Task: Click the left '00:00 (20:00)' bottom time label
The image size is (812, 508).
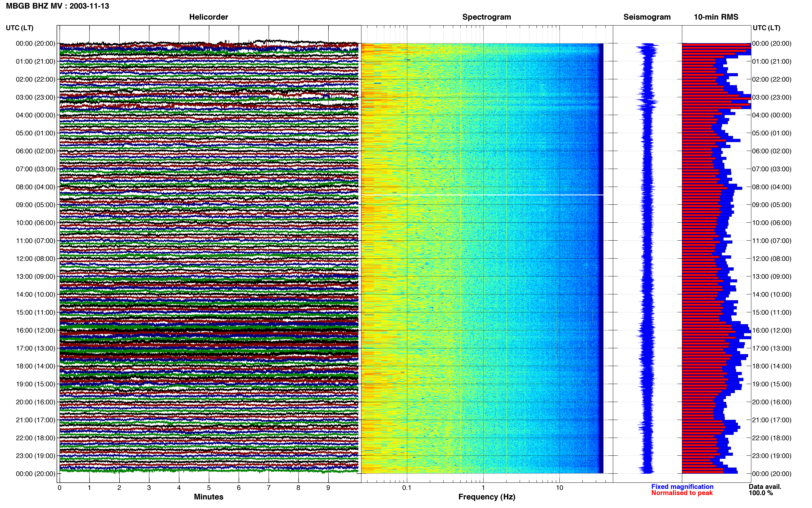Action: (x=36, y=474)
